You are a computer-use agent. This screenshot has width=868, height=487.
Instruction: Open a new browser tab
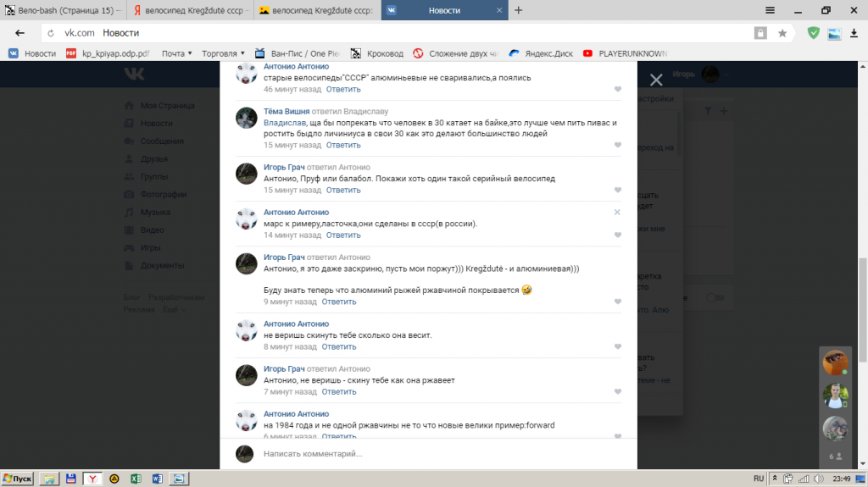tap(519, 10)
